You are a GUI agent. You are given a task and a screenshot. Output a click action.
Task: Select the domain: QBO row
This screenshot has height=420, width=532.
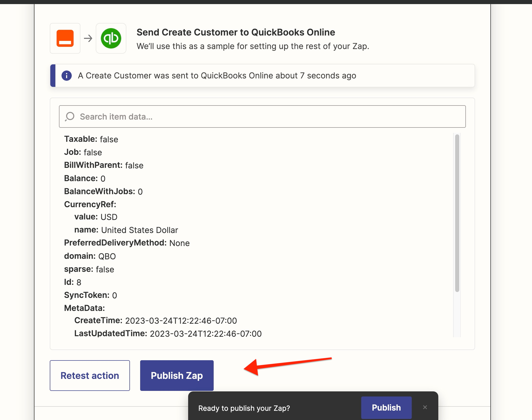click(x=90, y=256)
